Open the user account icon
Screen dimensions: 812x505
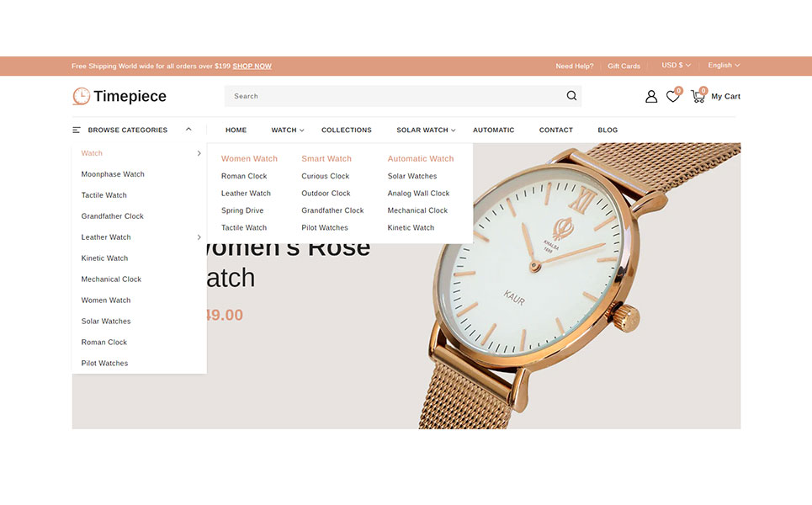click(650, 97)
